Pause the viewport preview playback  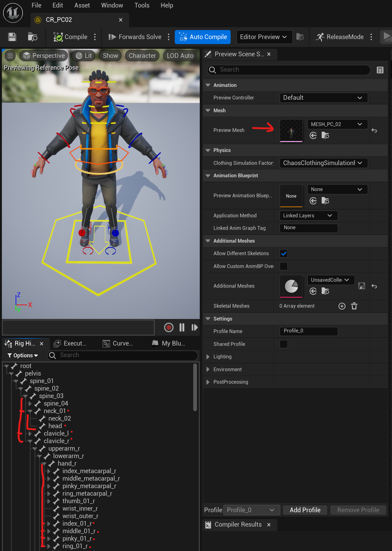pyautogui.click(x=182, y=327)
